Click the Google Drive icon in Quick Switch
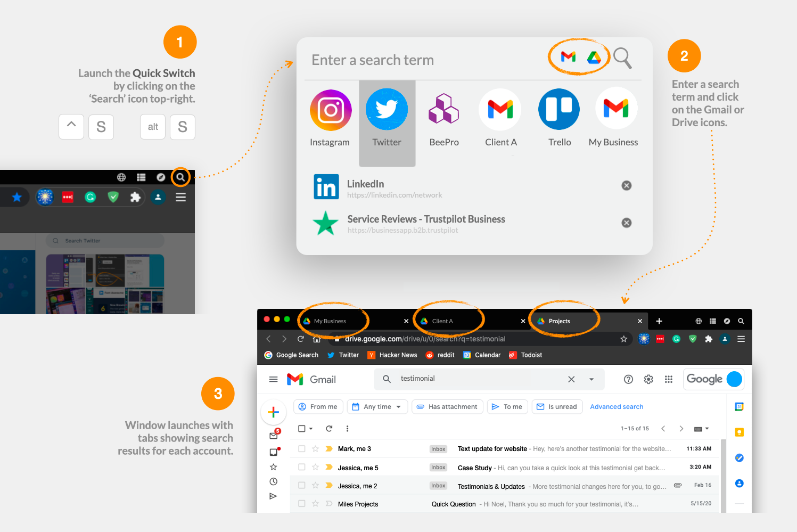 coord(594,57)
